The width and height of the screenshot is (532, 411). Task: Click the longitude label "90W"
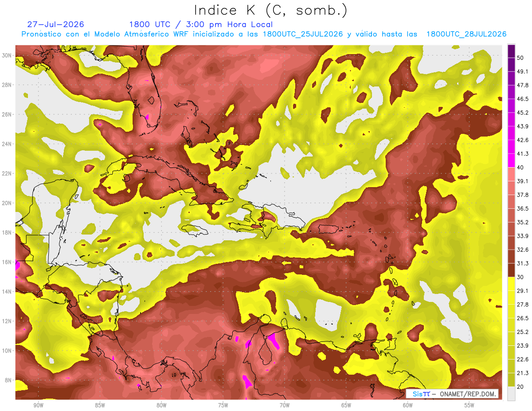click(38, 406)
